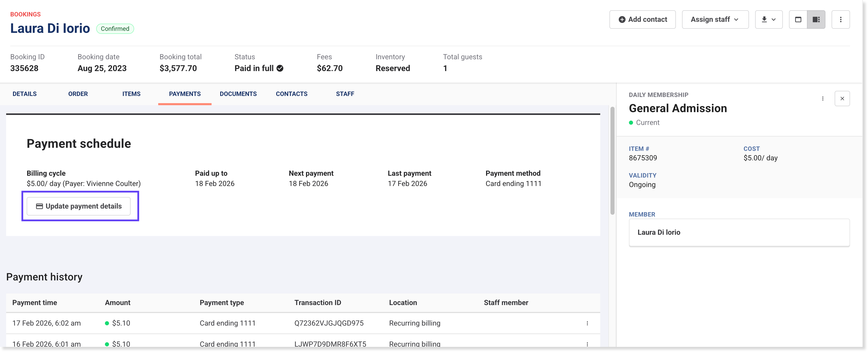Image resolution: width=868 pixels, height=352 pixels.
Task: Open booking header more options menu
Action: tap(840, 19)
